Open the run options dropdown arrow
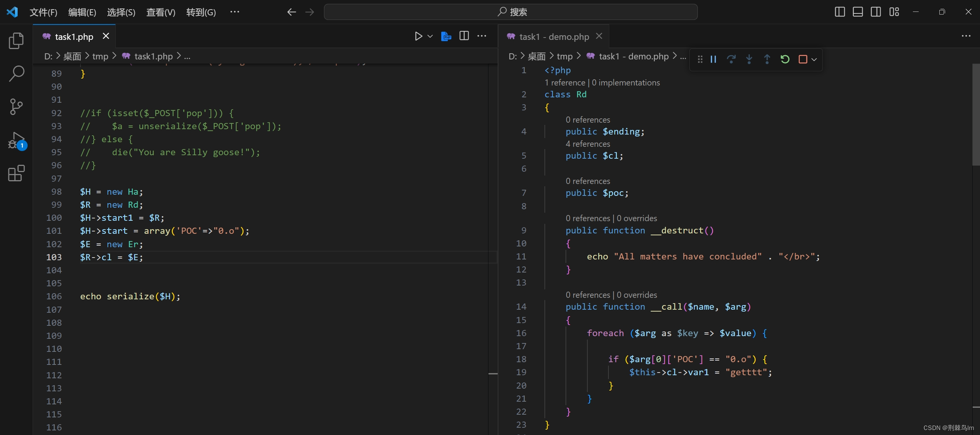980x435 pixels. click(430, 36)
